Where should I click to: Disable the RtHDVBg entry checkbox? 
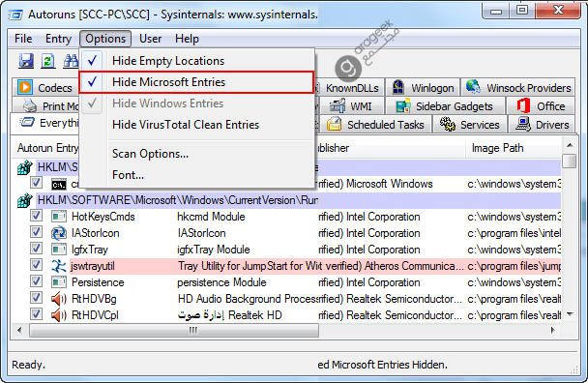(36, 298)
